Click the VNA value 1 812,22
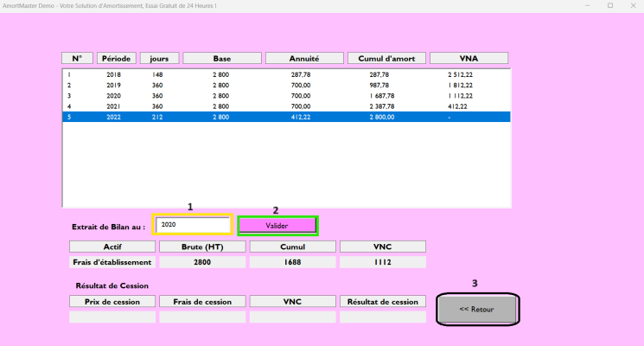This screenshot has width=644, height=346. pyautogui.click(x=460, y=86)
